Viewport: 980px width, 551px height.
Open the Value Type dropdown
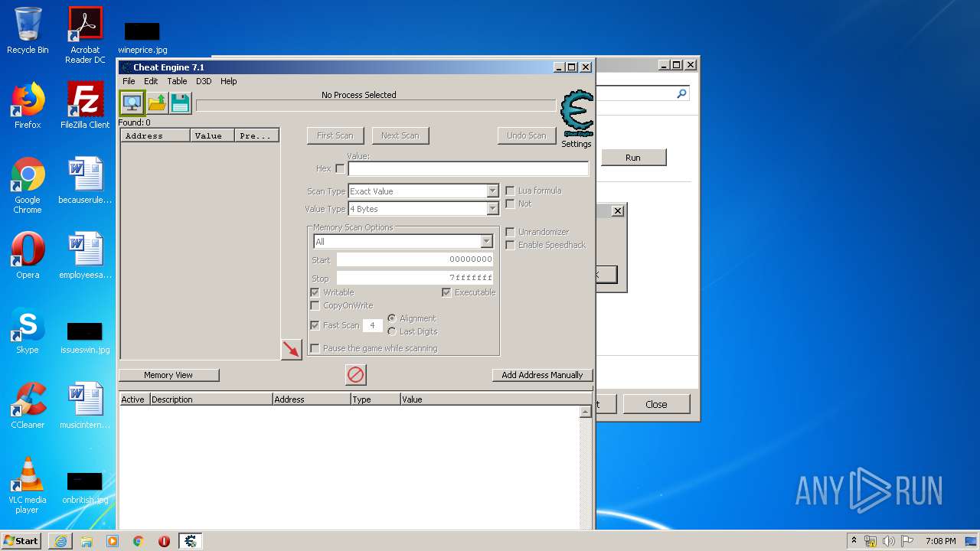point(423,209)
